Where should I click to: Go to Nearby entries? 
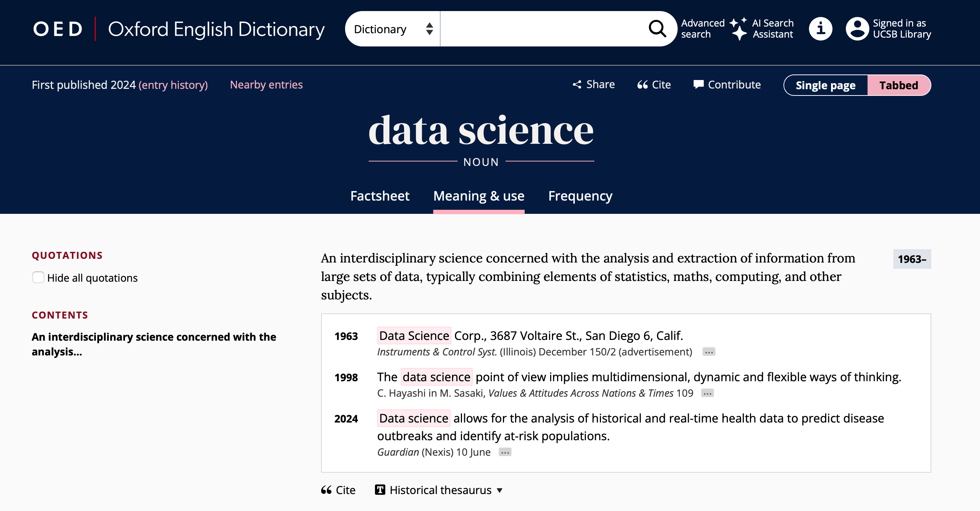(266, 84)
